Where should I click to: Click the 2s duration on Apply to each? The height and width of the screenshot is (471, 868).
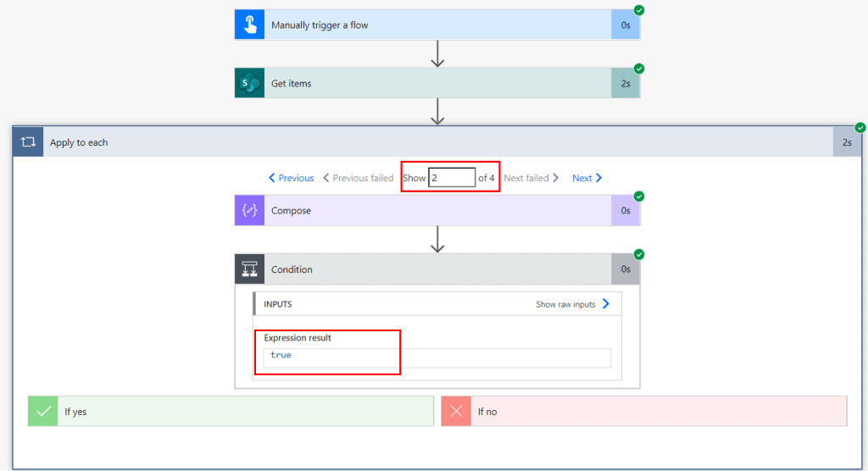pos(847,142)
